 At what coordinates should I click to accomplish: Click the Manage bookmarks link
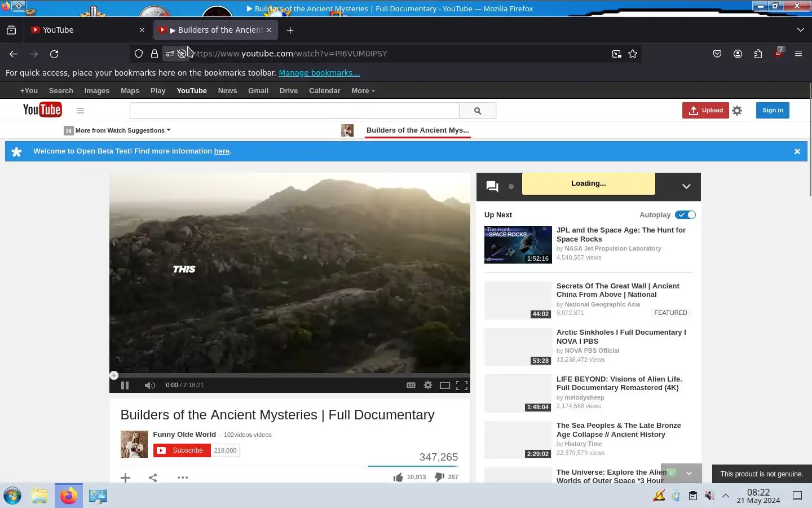pos(319,73)
